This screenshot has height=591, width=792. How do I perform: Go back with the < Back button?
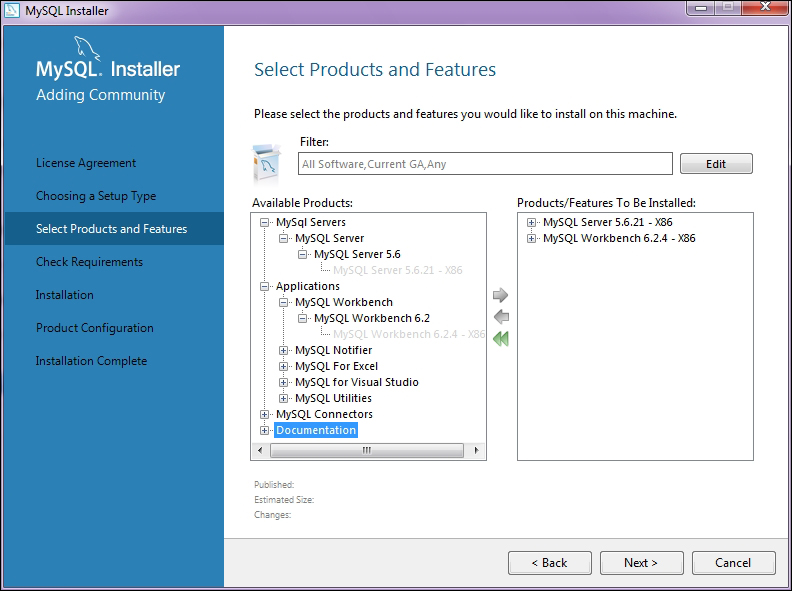548,562
